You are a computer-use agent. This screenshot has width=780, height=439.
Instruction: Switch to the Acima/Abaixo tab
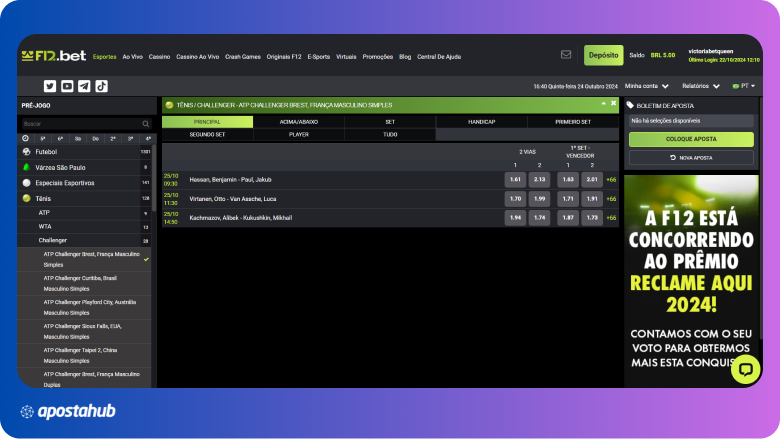pyautogui.click(x=298, y=122)
